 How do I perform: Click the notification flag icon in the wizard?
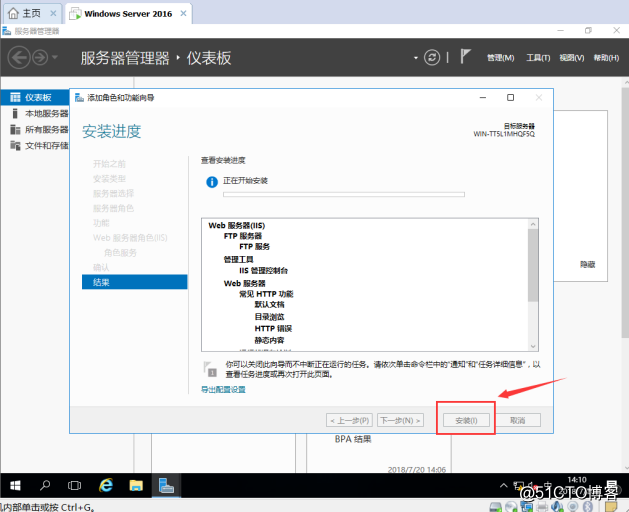210,369
